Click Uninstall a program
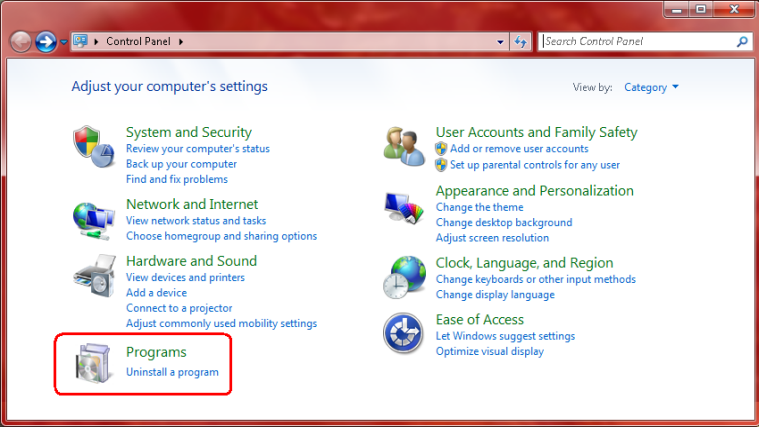 point(172,372)
